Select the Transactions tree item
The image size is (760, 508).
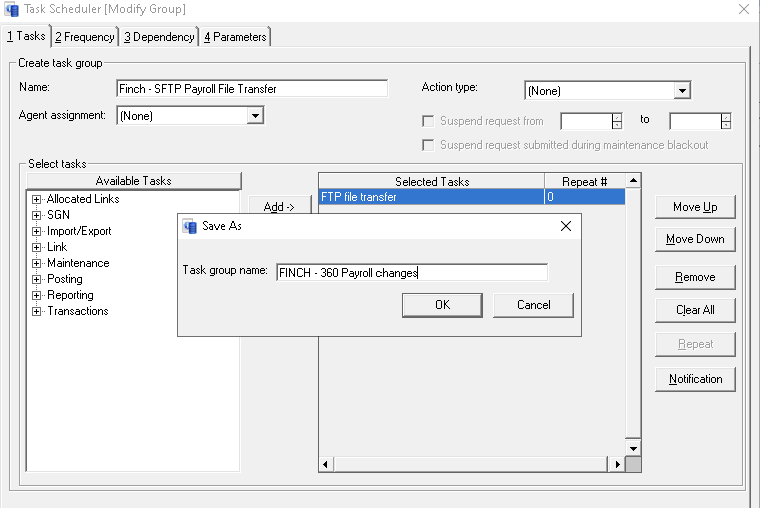click(78, 311)
